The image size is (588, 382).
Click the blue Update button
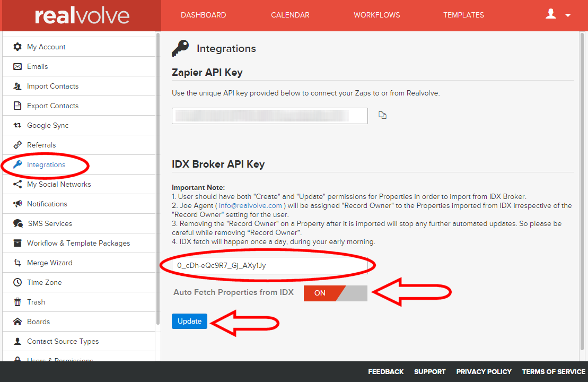point(189,321)
